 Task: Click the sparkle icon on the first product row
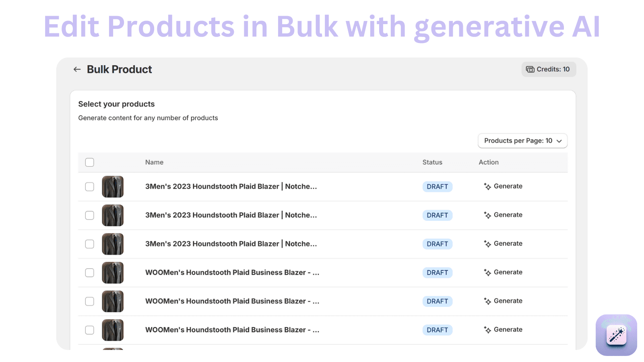[487, 186]
